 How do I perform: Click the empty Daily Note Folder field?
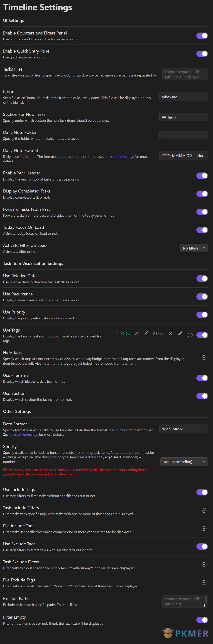183,135
